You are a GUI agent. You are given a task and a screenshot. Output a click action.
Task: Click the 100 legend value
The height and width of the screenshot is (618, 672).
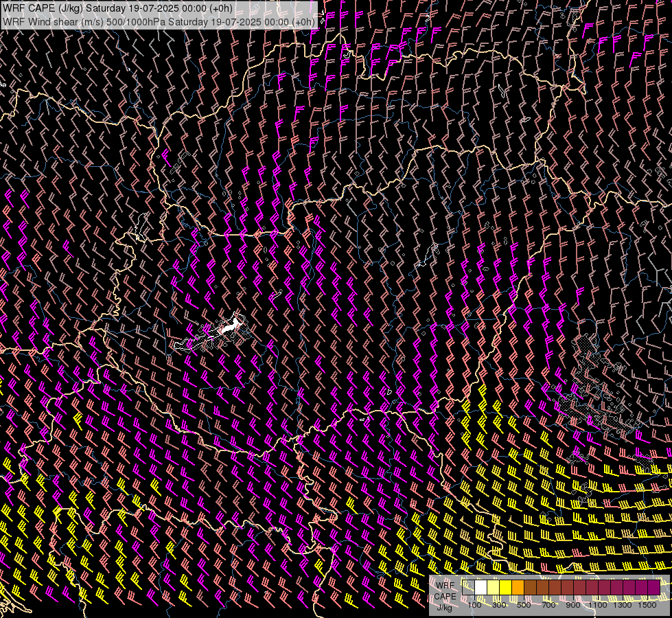474,605
